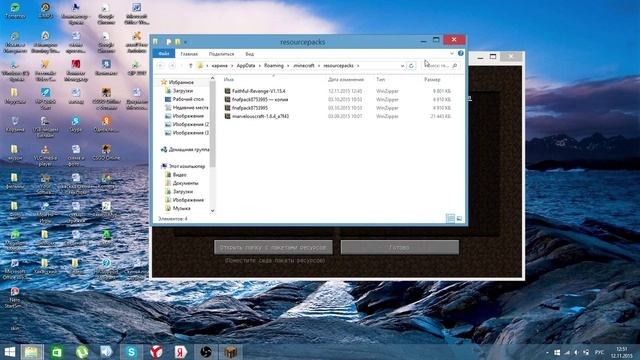640x360 pixels.
Task: Open the Файл ribbon tab
Action: click(164, 53)
